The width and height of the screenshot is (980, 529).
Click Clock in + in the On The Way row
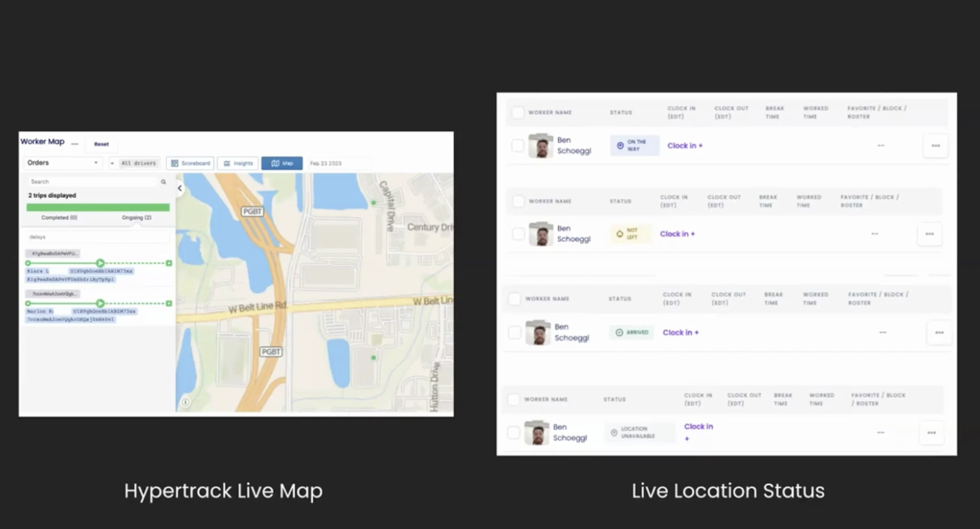(x=685, y=146)
